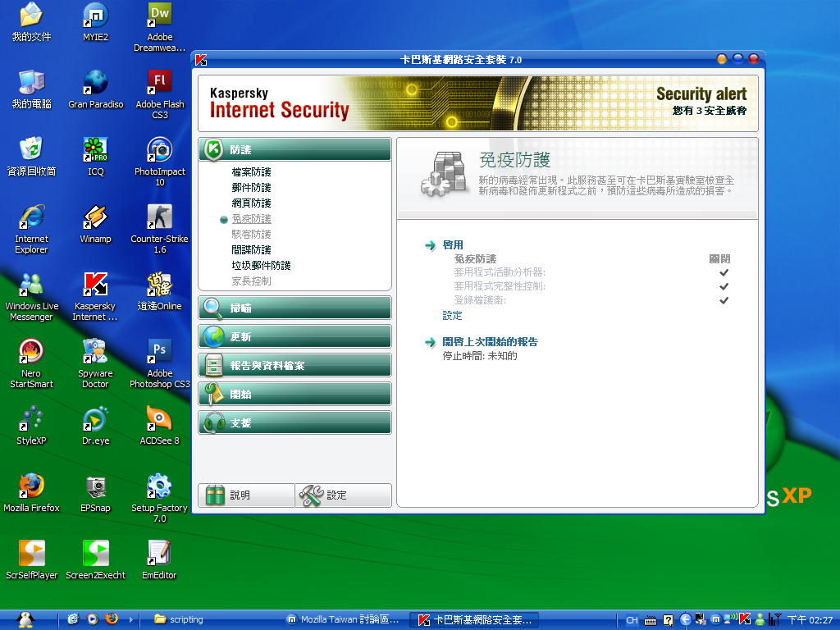Select 郵件防護 in the protection list

point(251,188)
